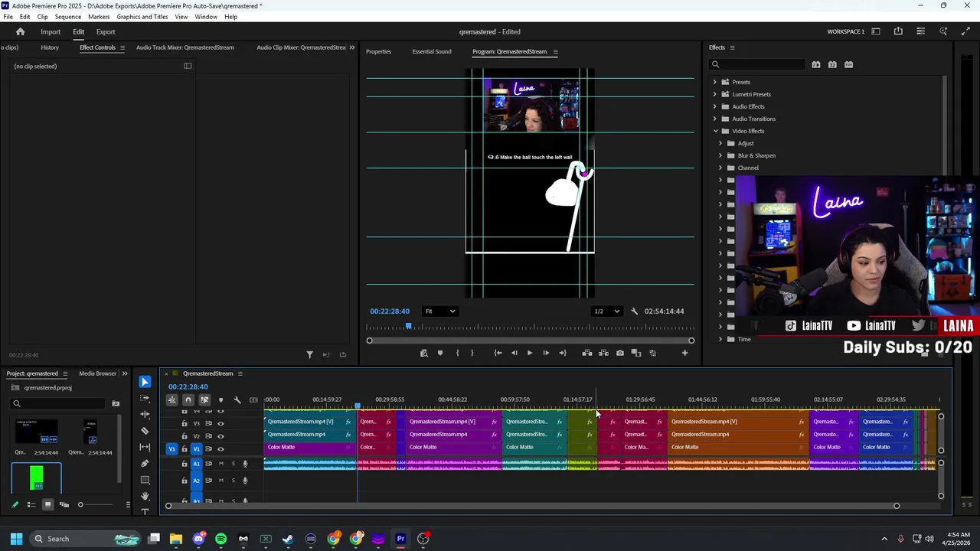Click Export Frame camera icon

pyautogui.click(x=620, y=353)
